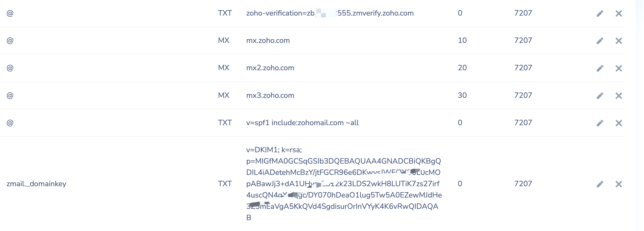Click priority 10 of mx.zoho.com
This screenshot has height=231, width=644.
point(462,40)
